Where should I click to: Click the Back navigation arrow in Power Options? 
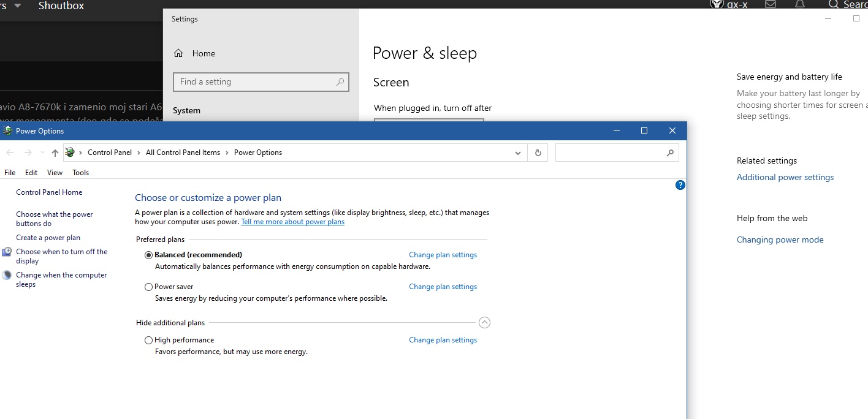tap(10, 153)
